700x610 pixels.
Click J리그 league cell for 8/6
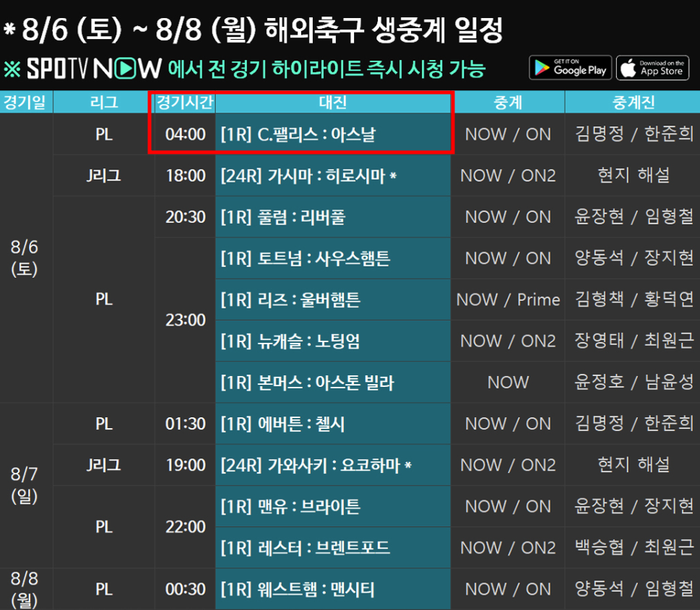(103, 176)
